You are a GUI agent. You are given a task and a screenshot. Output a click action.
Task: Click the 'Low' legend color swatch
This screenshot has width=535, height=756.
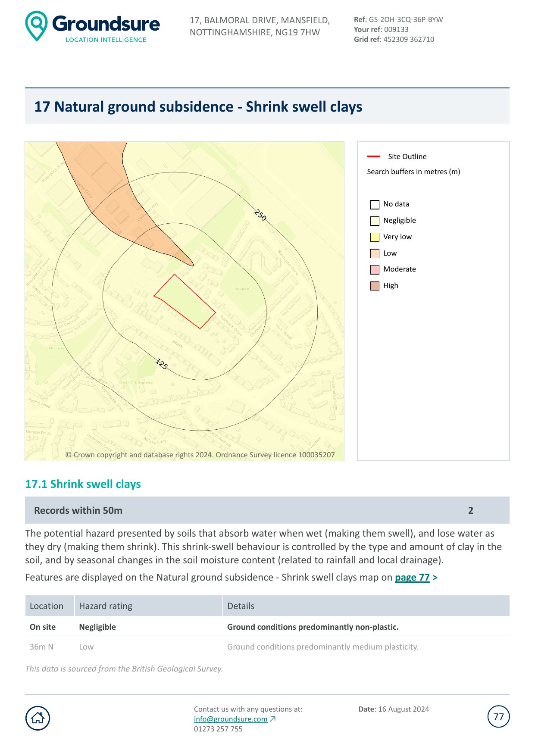point(375,253)
